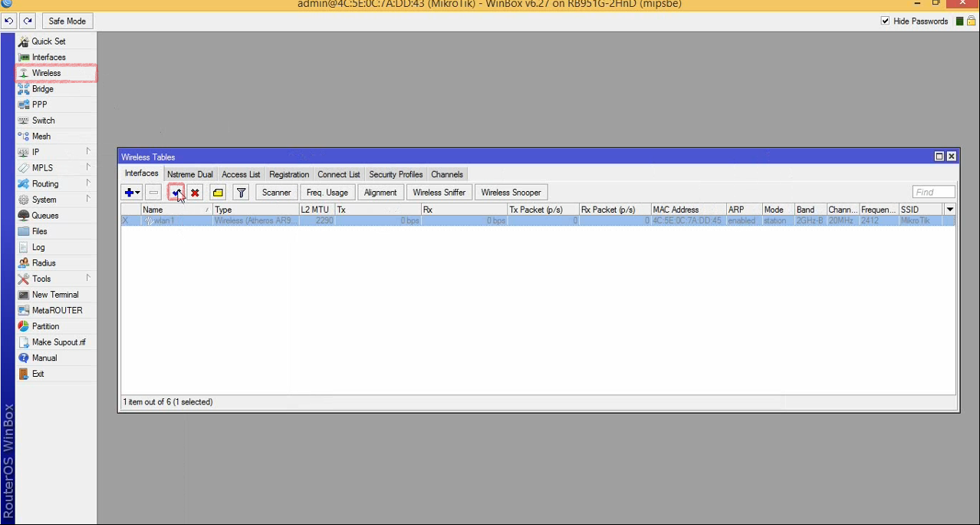This screenshot has height=525, width=980.
Task: Open Mesh menu item
Action: pyautogui.click(x=55, y=137)
